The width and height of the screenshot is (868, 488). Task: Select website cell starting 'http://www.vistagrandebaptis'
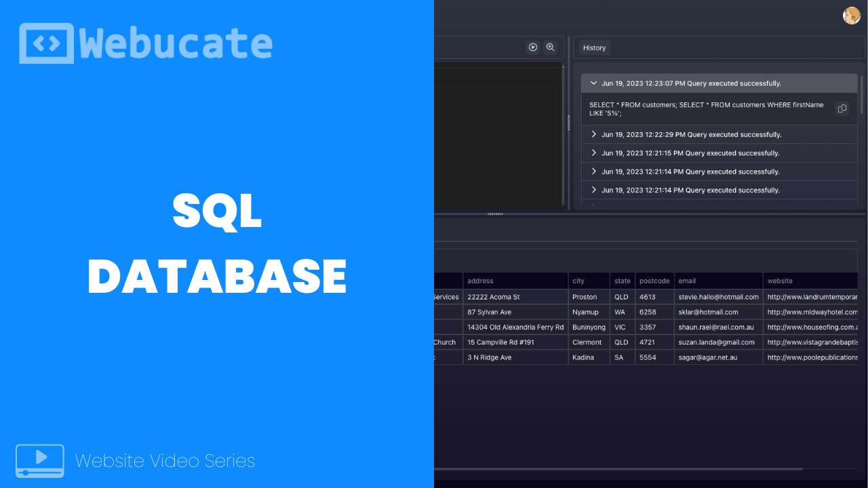click(810, 342)
